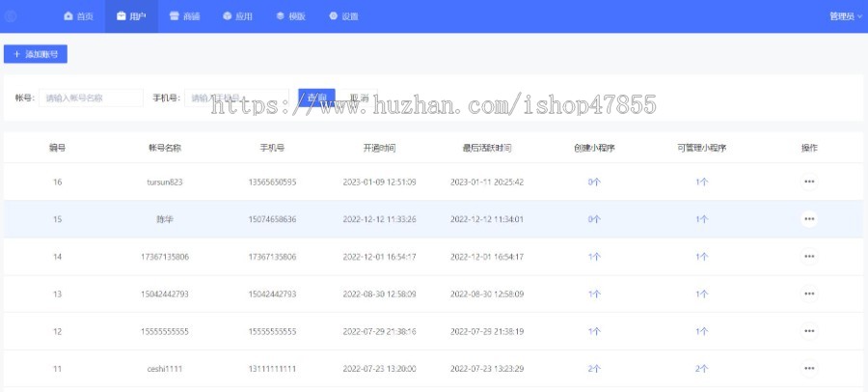Viewport: 868px width, 392px height.
Task: Open more actions for row 13
Action: click(x=809, y=294)
